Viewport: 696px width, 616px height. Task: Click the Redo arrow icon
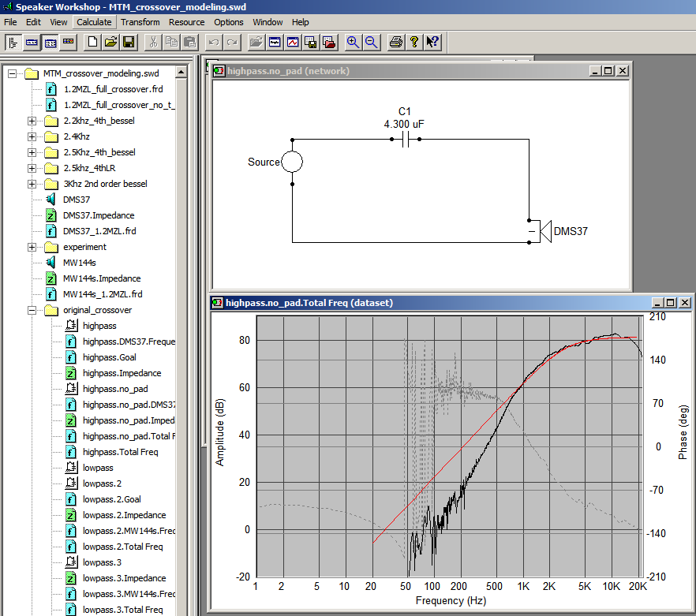232,43
